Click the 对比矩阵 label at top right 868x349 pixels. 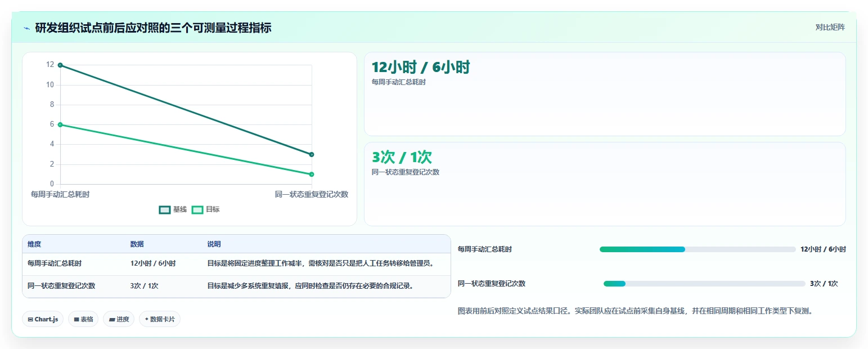point(830,27)
